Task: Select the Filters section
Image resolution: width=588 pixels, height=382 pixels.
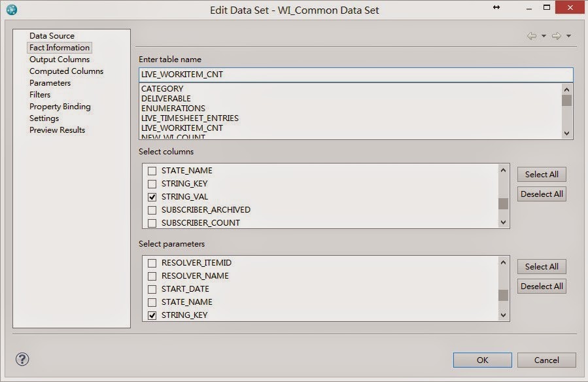Action: coord(39,94)
